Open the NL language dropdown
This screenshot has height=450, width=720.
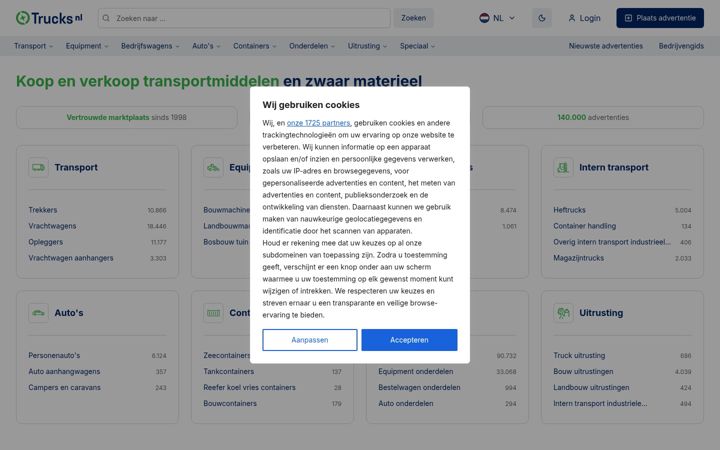pyautogui.click(x=497, y=18)
